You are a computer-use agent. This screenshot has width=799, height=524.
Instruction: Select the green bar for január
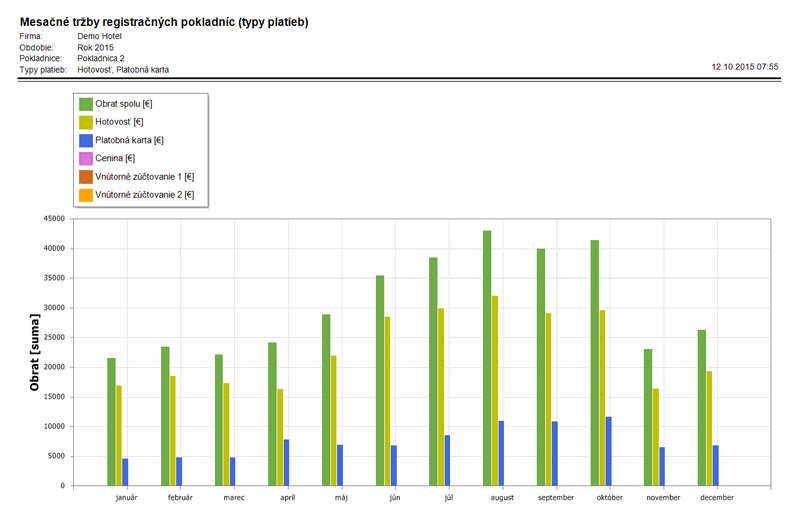tap(112, 421)
